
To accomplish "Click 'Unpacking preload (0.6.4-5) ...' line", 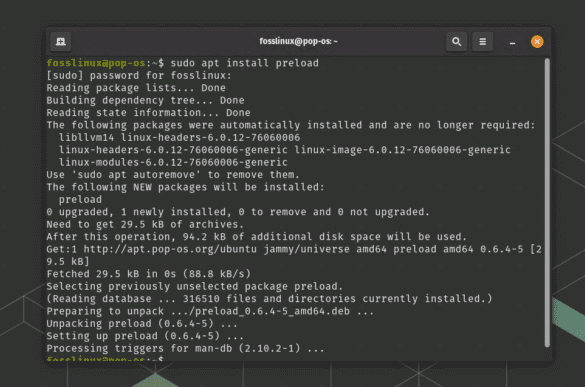I will point(142,323).
